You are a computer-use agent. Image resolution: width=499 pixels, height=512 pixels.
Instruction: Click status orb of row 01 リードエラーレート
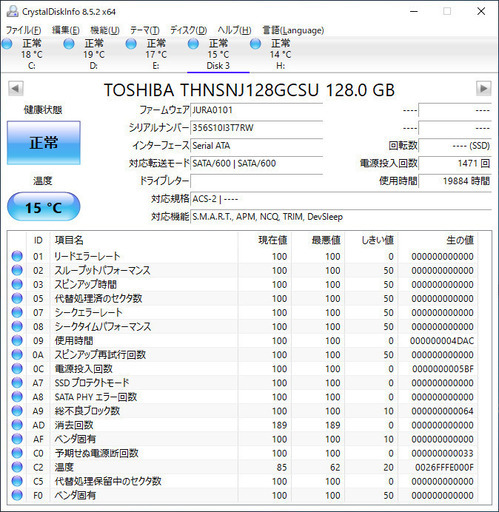[17, 256]
